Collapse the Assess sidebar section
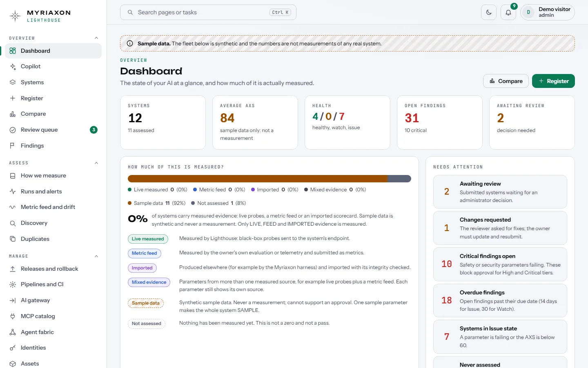This screenshot has width=588, height=368. 96,163
